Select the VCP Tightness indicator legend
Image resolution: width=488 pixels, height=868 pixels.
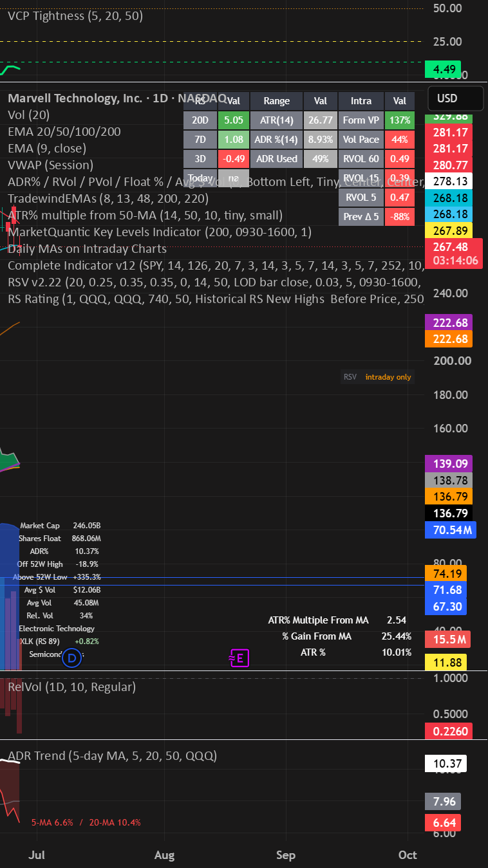click(x=75, y=15)
